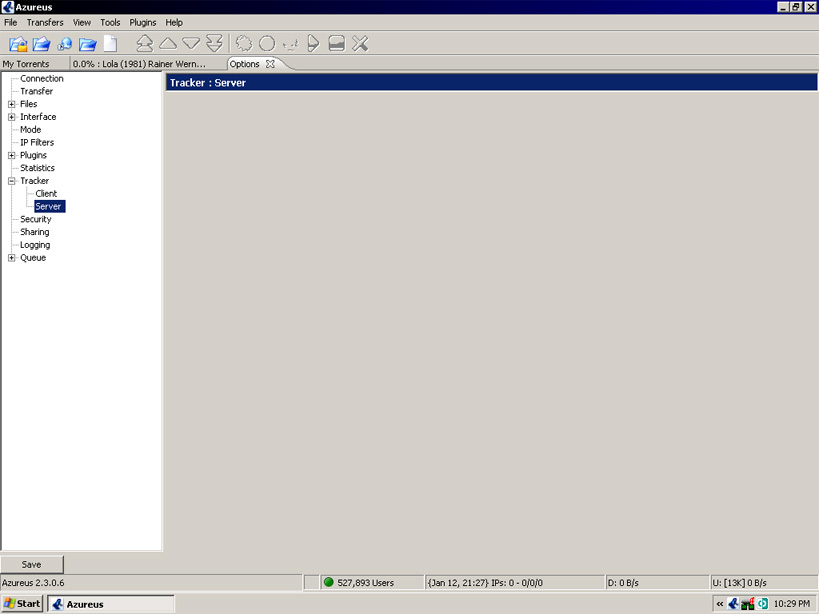Screen dimensions: 819x614
Task: Stop torrent with square stop icon
Action: (x=337, y=43)
